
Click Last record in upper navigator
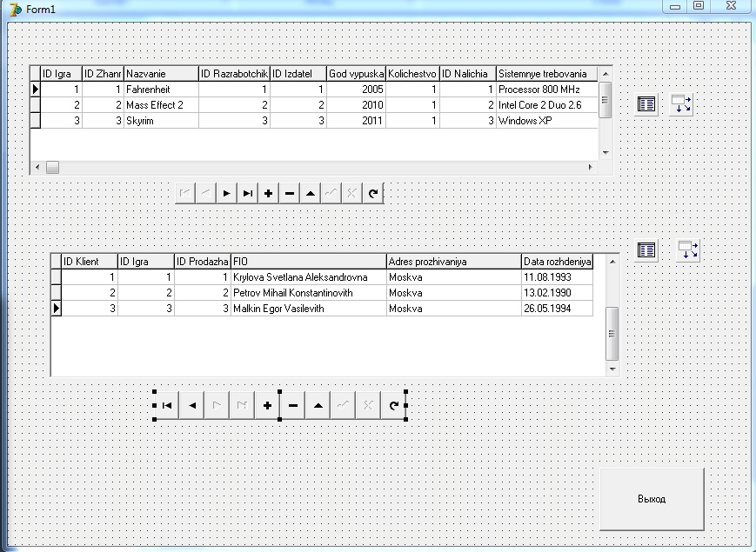pyautogui.click(x=247, y=193)
